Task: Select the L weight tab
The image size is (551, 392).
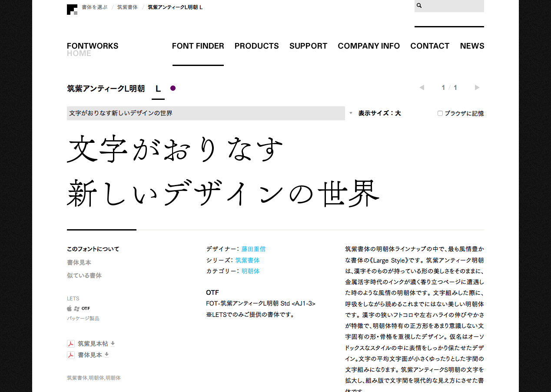Action: tap(158, 89)
